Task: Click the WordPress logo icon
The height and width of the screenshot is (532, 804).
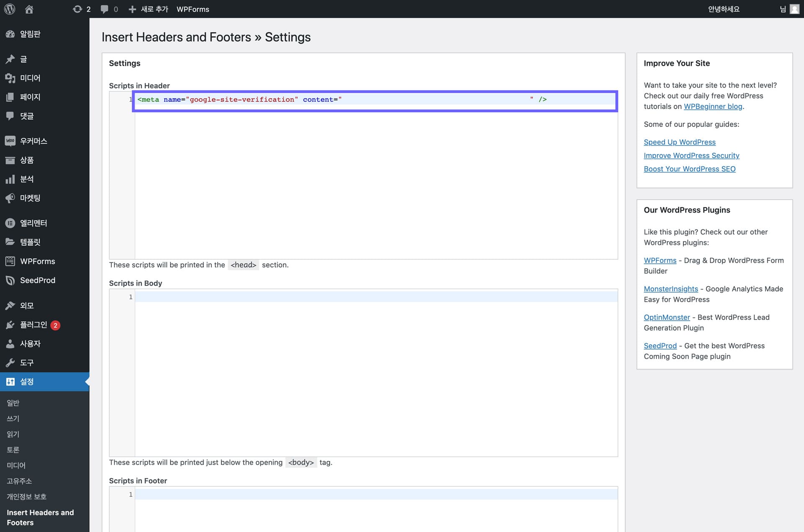Action: click(10, 9)
